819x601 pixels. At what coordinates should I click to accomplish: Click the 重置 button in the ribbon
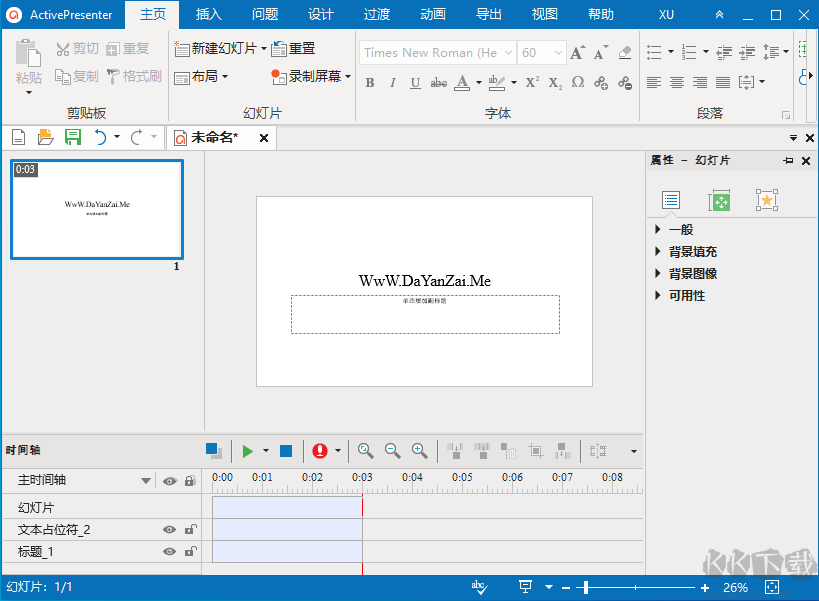301,47
